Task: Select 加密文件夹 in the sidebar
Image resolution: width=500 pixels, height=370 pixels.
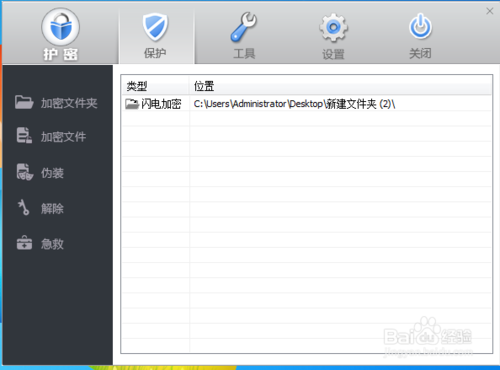Action: pos(56,103)
